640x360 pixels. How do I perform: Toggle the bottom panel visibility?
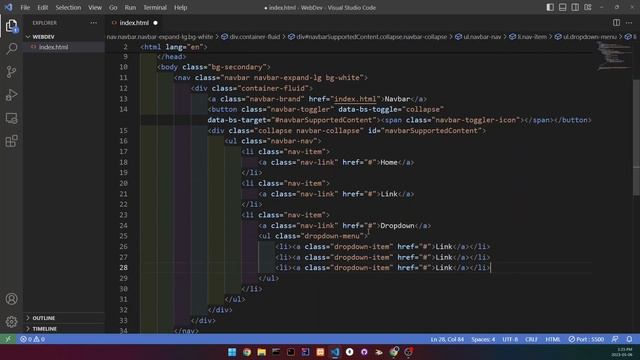562,7
